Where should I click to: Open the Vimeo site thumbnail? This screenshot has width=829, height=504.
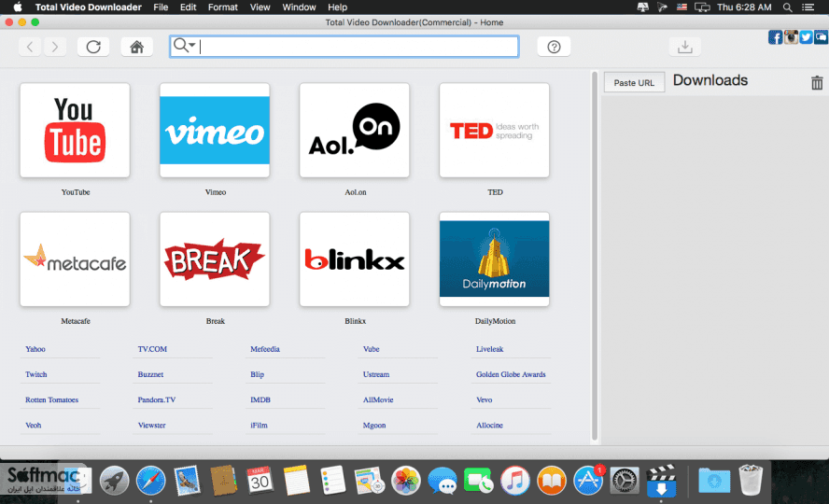coord(215,130)
